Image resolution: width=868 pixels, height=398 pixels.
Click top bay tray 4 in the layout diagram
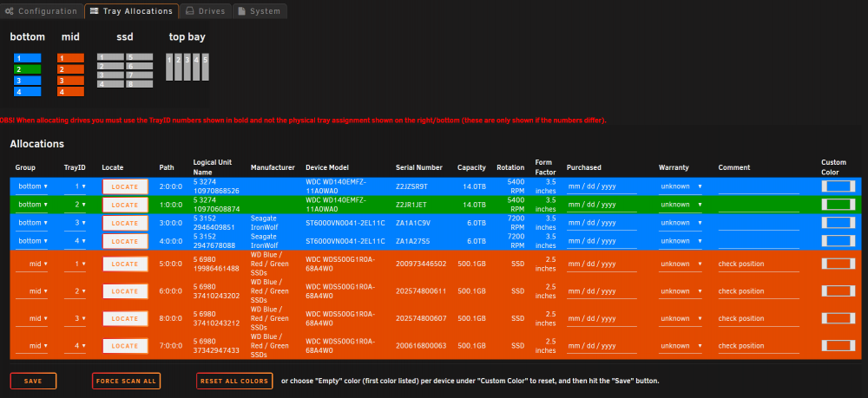click(x=196, y=67)
